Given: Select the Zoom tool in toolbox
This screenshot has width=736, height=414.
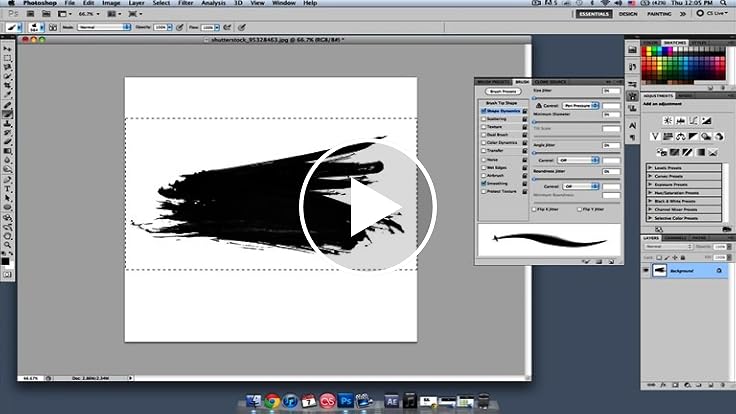Looking at the screenshot, I should 8,245.
